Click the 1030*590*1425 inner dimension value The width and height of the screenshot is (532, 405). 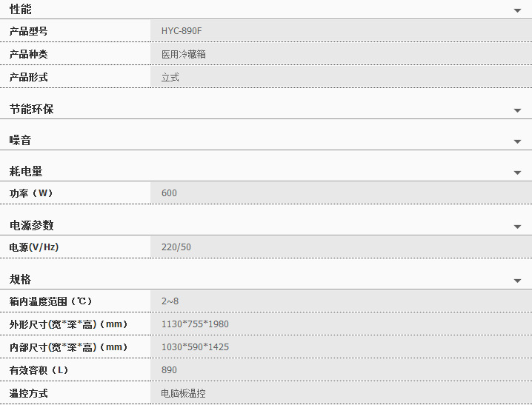195,347
